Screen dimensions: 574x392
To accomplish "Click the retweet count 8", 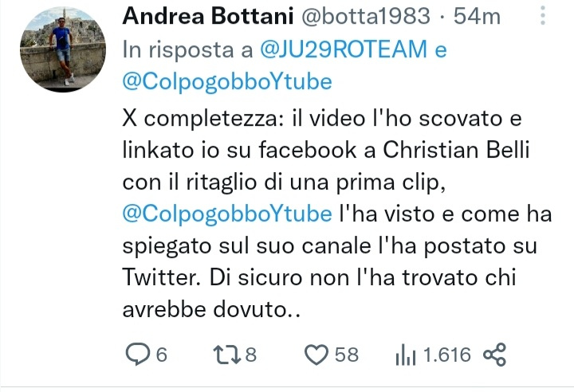I will (250, 355).
